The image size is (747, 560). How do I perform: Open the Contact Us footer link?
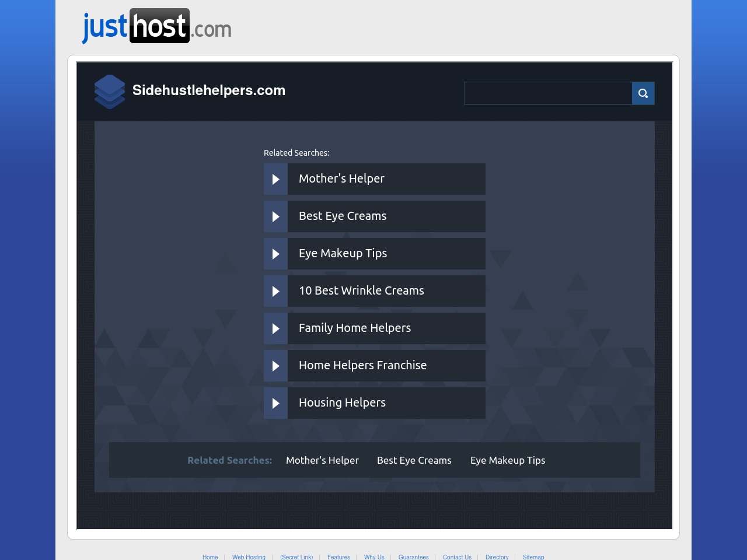pos(457,557)
